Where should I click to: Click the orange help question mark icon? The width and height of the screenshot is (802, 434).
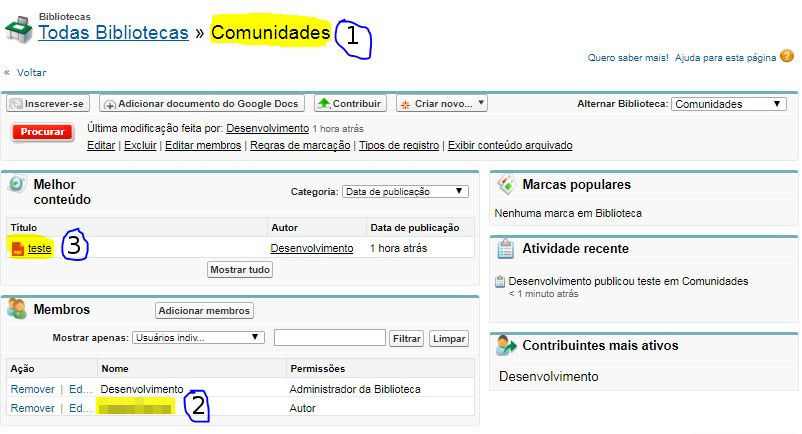pyautogui.click(x=787, y=56)
